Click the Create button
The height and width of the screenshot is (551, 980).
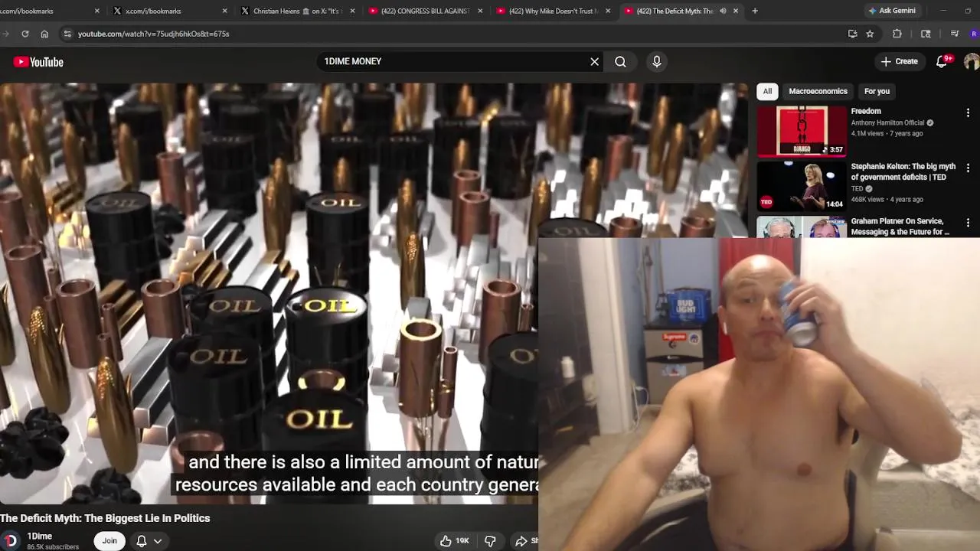(x=899, y=61)
